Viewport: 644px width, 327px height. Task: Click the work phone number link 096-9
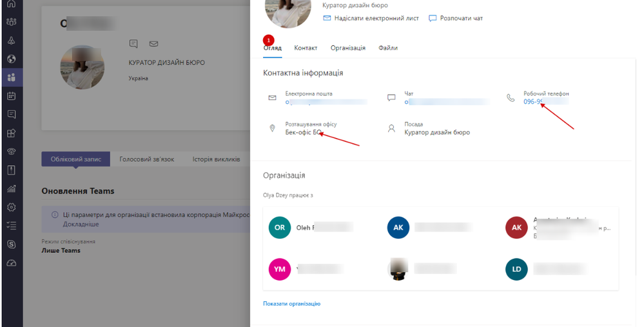[546, 101]
